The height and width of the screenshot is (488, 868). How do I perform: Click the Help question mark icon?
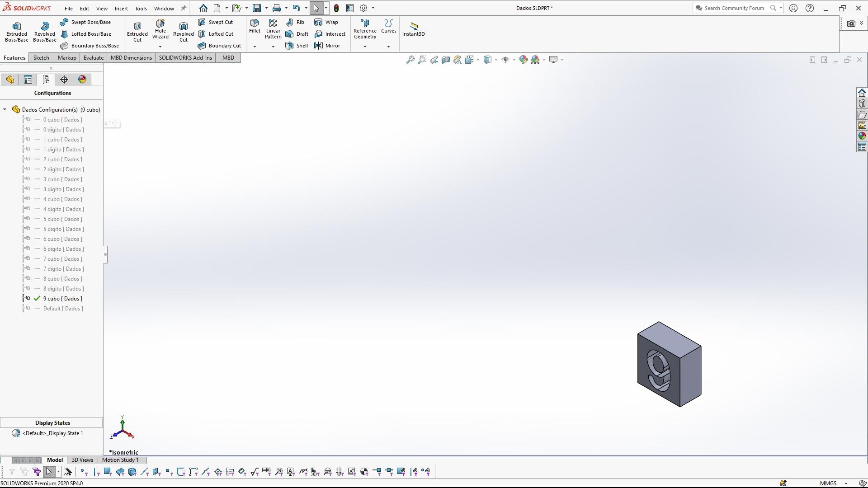(810, 8)
